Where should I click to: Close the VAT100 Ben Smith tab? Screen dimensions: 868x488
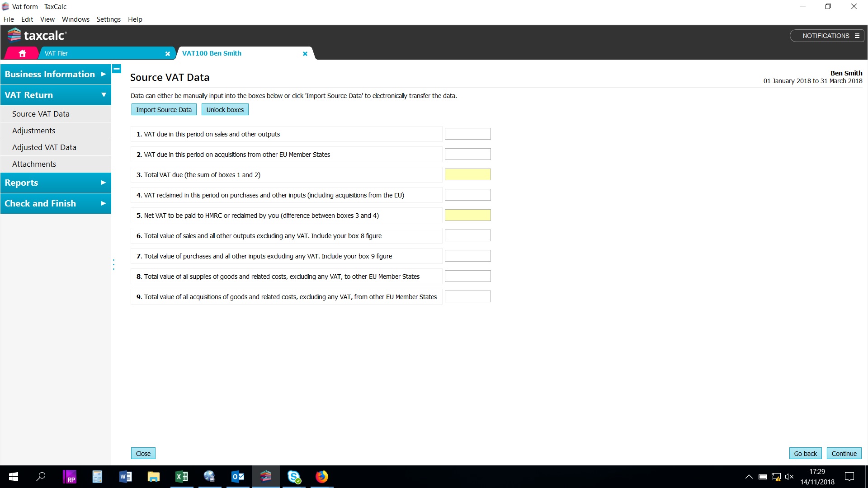[305, 53]
